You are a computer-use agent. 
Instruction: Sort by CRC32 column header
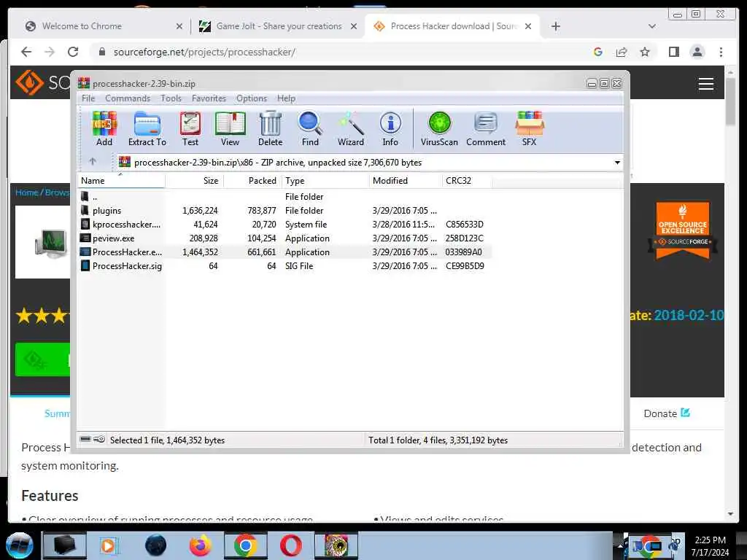click(467, 181)
